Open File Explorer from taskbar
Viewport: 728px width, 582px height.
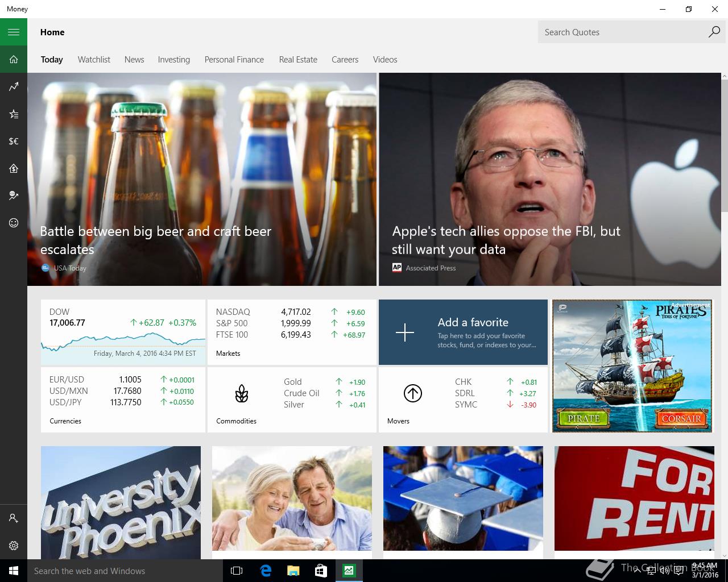tap(293, 571)
